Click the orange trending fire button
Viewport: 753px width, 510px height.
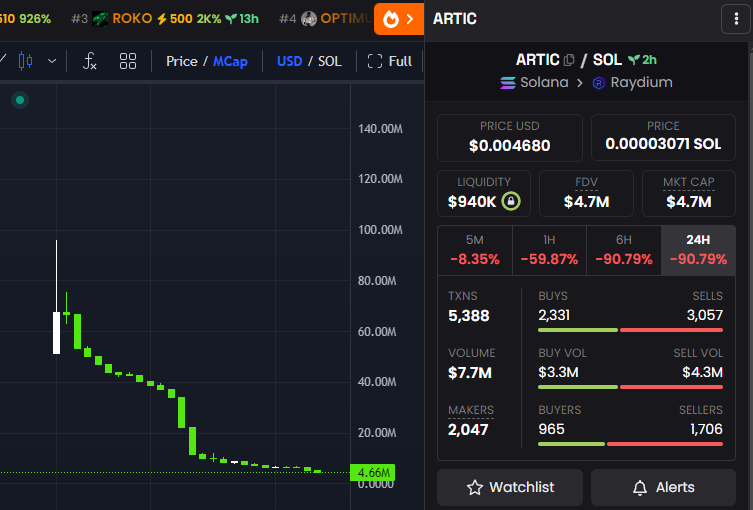(399, 19)
